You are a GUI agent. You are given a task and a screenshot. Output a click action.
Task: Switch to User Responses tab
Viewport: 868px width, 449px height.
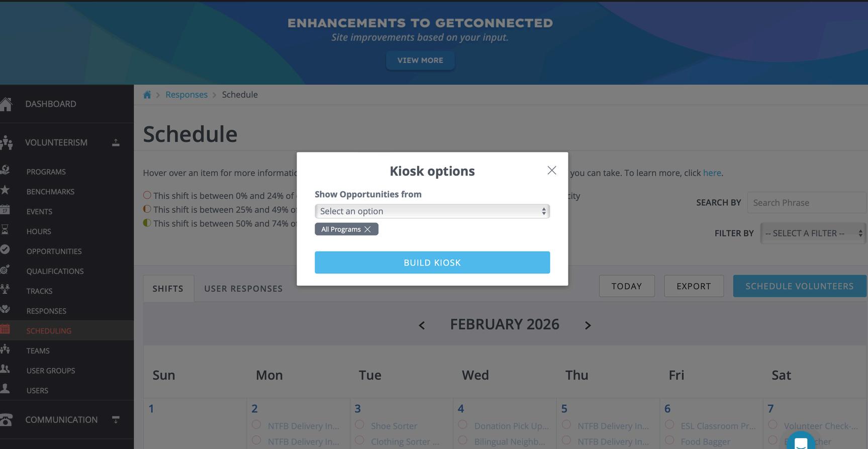coord(243,289)
